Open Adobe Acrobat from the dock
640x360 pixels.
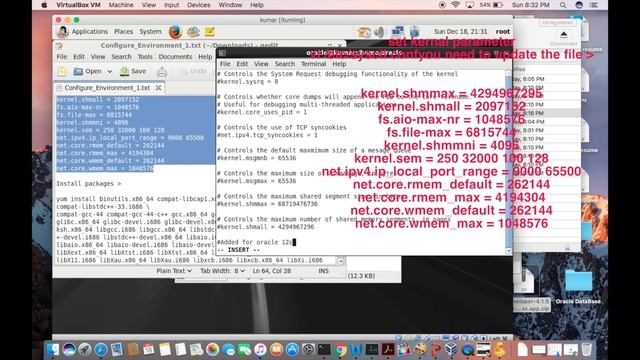tap(388, 349)
